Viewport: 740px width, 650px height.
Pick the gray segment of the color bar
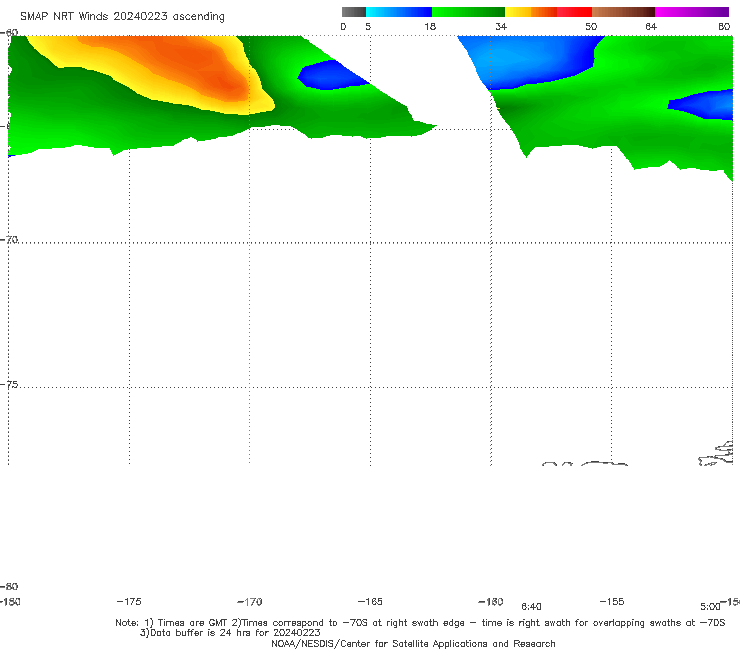[354, 12]
